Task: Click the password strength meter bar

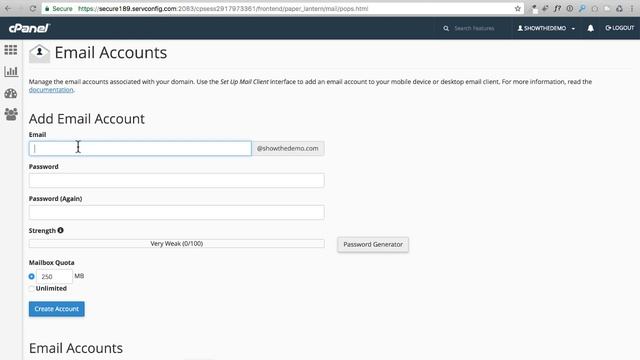Action: 177,244
